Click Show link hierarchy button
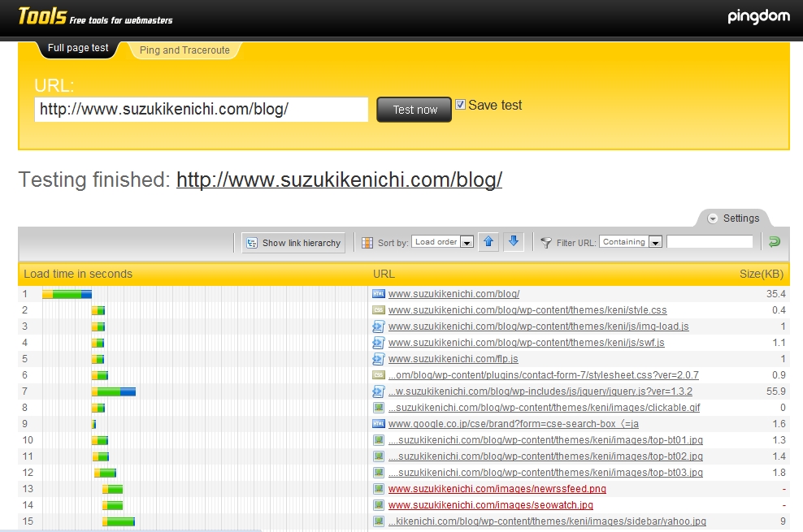803x532 pixels. (x=293, y=243)
